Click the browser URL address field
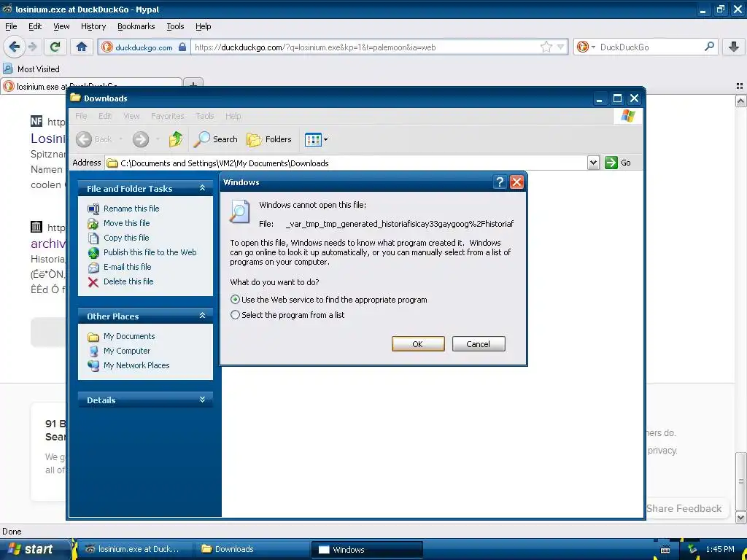 [365, 47]
